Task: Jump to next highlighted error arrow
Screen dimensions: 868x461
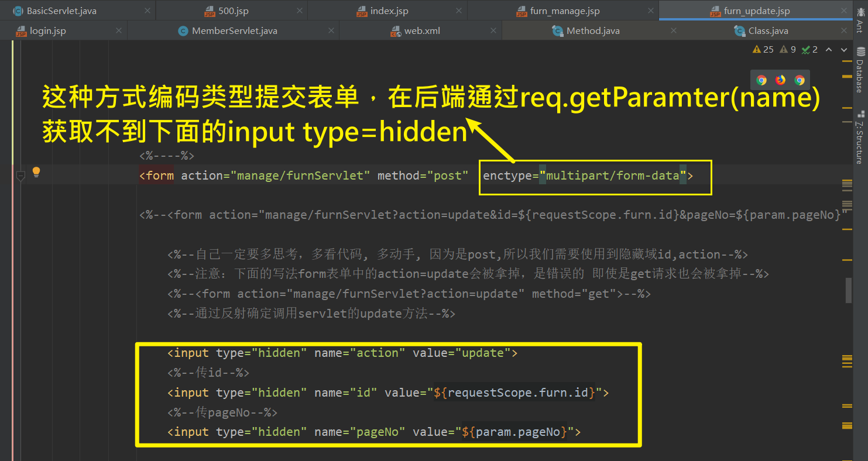Action: (843, 50)
